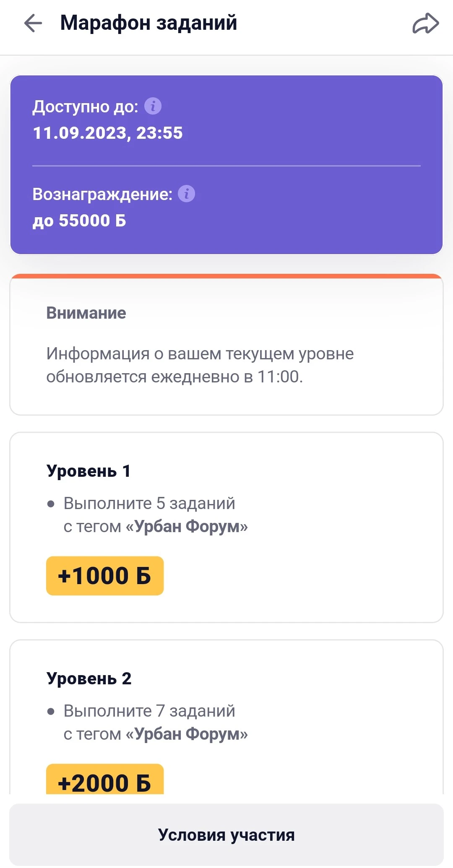Viewport: 453px width, 868px height.
Task: Tap Урбан Форум tag in Уровень 2
Action: [x=187, y=734]
